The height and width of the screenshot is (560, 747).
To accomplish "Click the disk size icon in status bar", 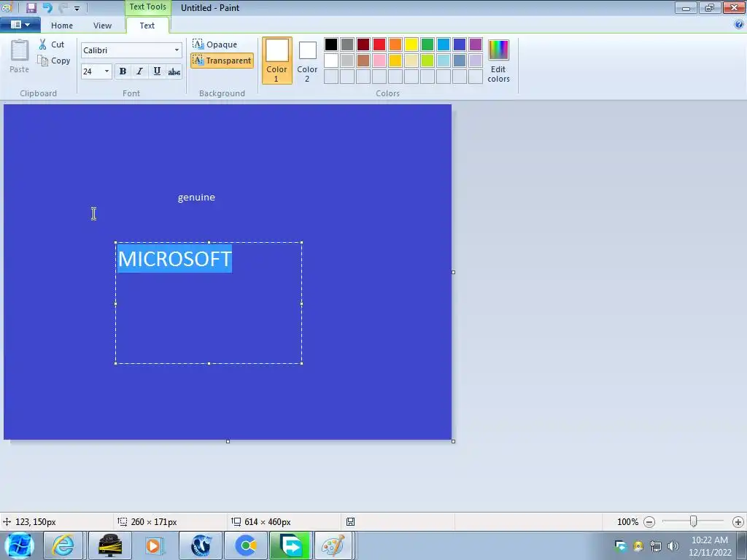I will [351, 522].
